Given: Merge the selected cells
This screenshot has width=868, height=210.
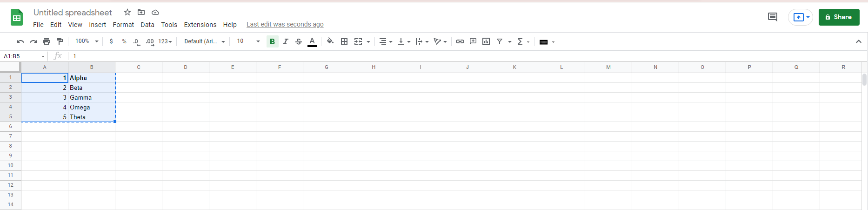Looking at the screenshot, I should [358, 41].
